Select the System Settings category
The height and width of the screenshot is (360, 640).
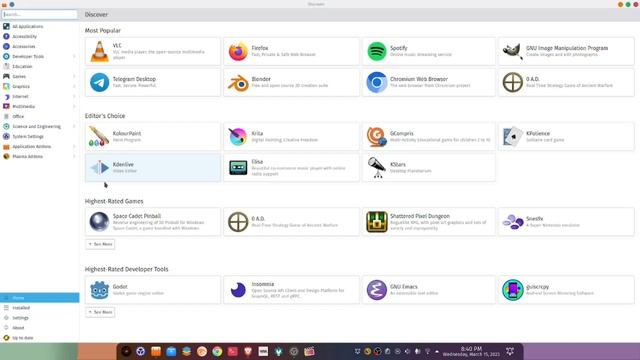pos(40,136)
